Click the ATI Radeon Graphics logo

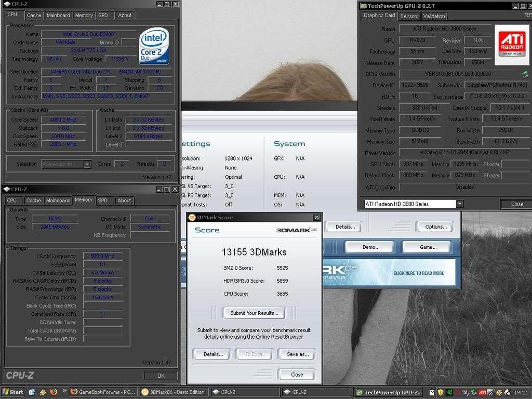point(512,45)
